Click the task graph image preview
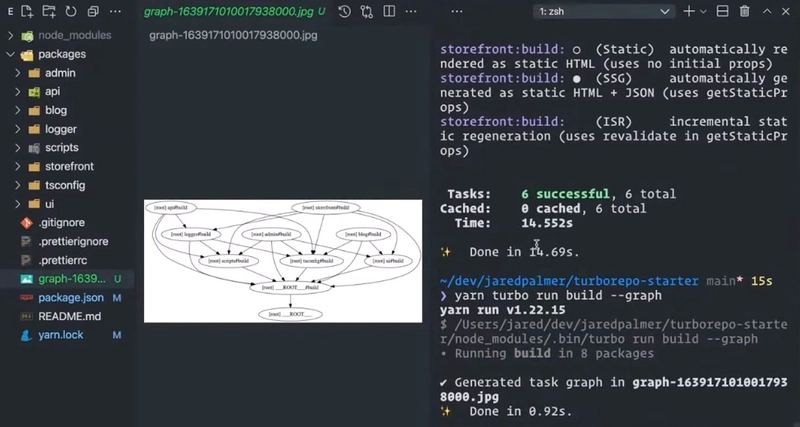This screenshot has width=800, height=427. click(x=283, y=261)
